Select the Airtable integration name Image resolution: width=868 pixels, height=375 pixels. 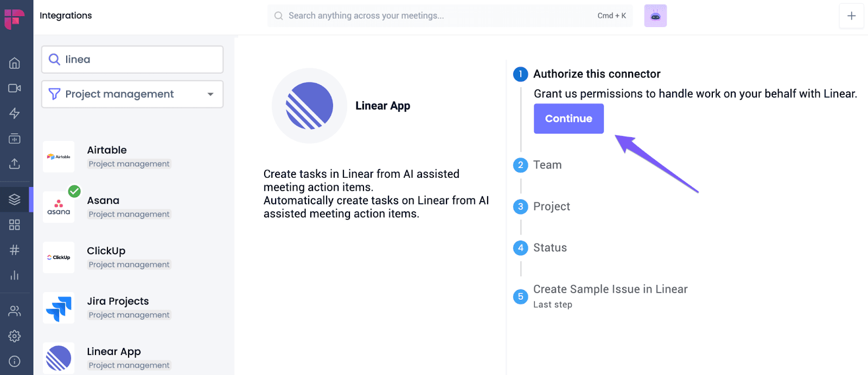tap(107, 150)
